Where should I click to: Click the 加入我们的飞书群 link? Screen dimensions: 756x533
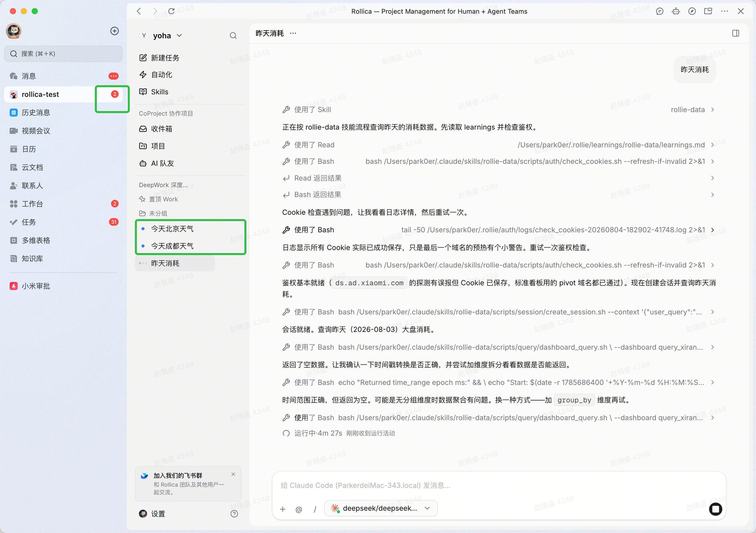pos(178,476)
